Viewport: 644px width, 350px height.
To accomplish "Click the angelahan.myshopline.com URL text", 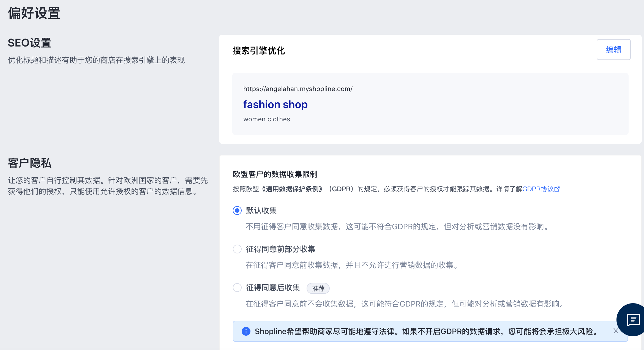I will (298, 89).
